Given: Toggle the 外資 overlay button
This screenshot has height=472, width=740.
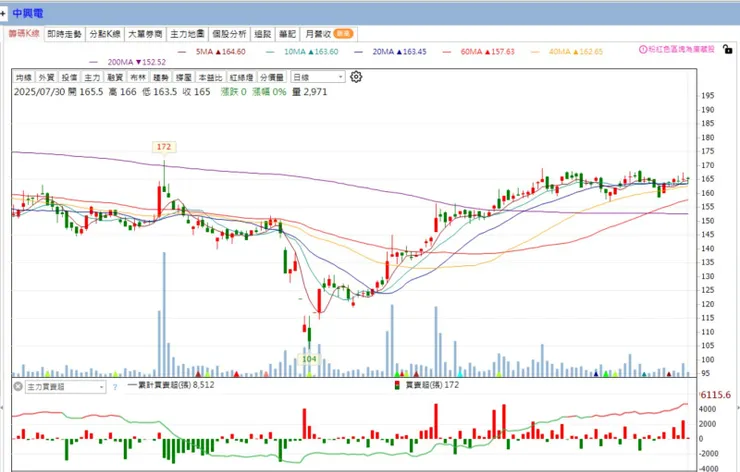Looking at the screenshot, I should pos(46,77).
